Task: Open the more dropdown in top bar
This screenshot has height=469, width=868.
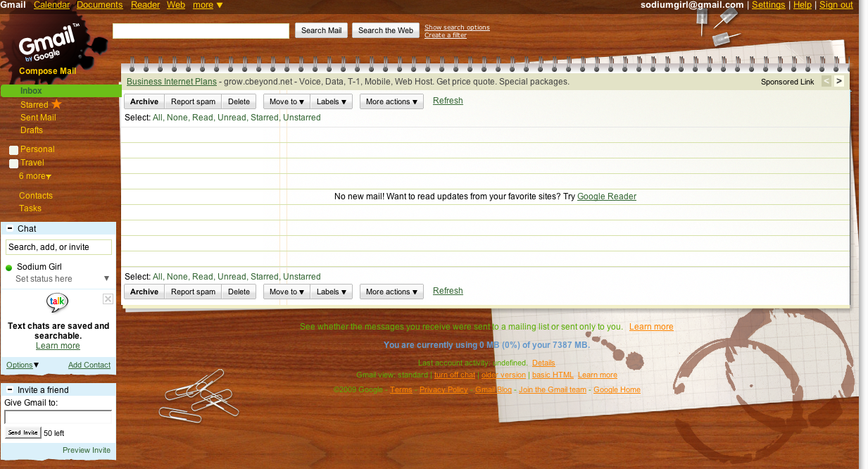Action: click(x=208, y=5)
